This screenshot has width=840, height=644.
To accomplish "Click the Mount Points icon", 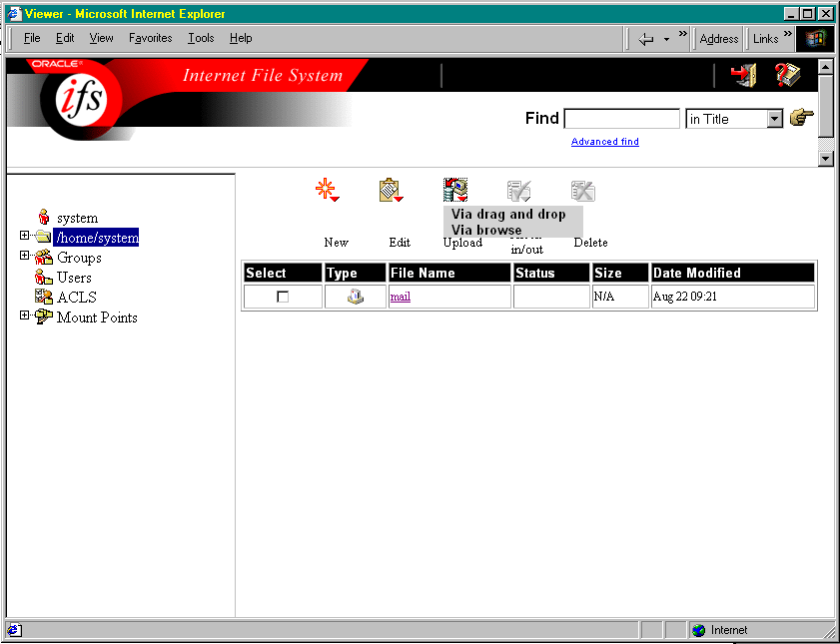I will coord(43,317).
